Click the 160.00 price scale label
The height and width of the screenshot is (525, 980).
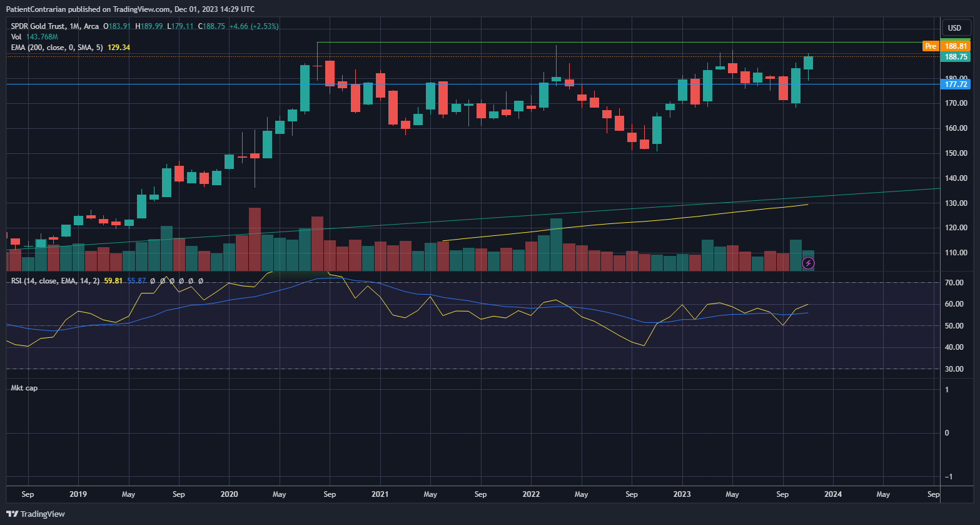tap(956, 128)
